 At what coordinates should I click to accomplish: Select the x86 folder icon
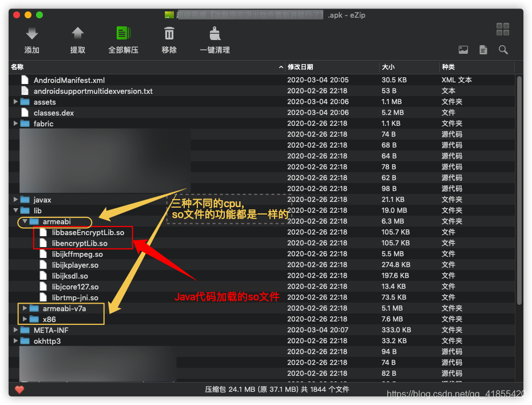[34, 319]
